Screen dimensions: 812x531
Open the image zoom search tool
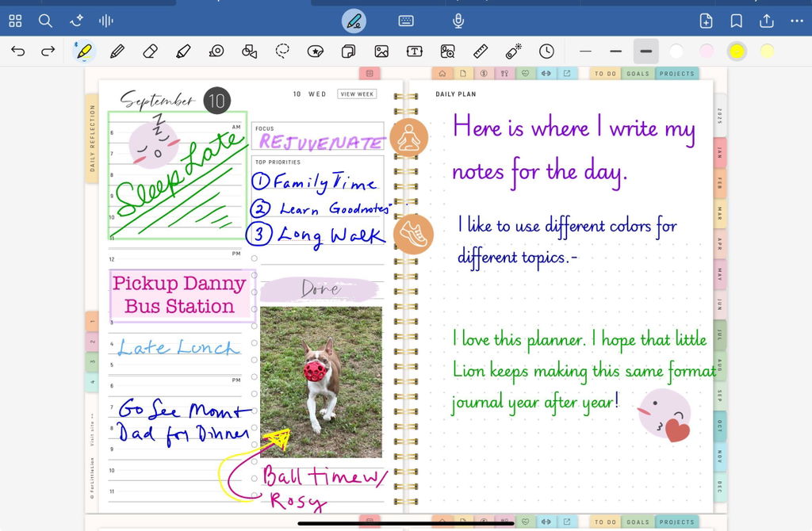[447, 52]
